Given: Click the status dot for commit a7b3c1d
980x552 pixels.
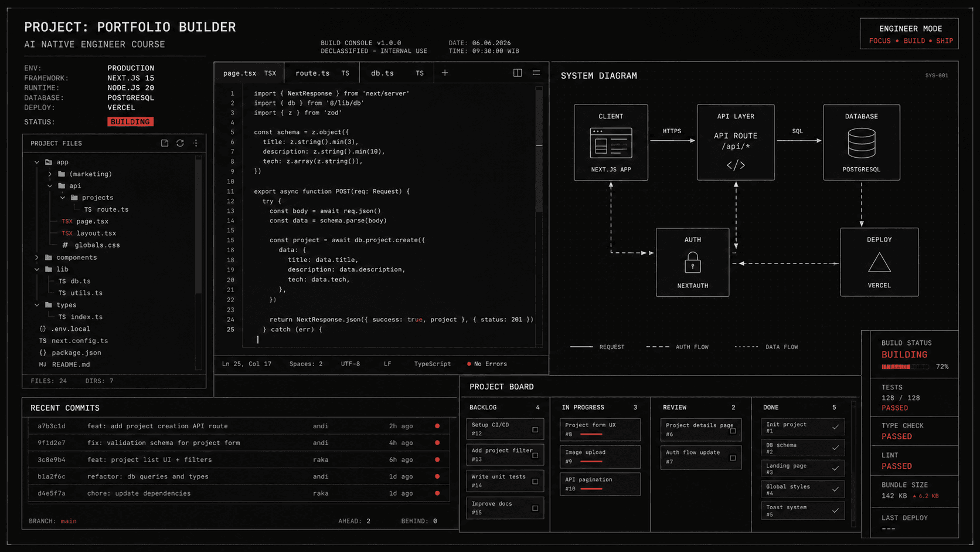Looking at the screenshot, I should 437,426.
